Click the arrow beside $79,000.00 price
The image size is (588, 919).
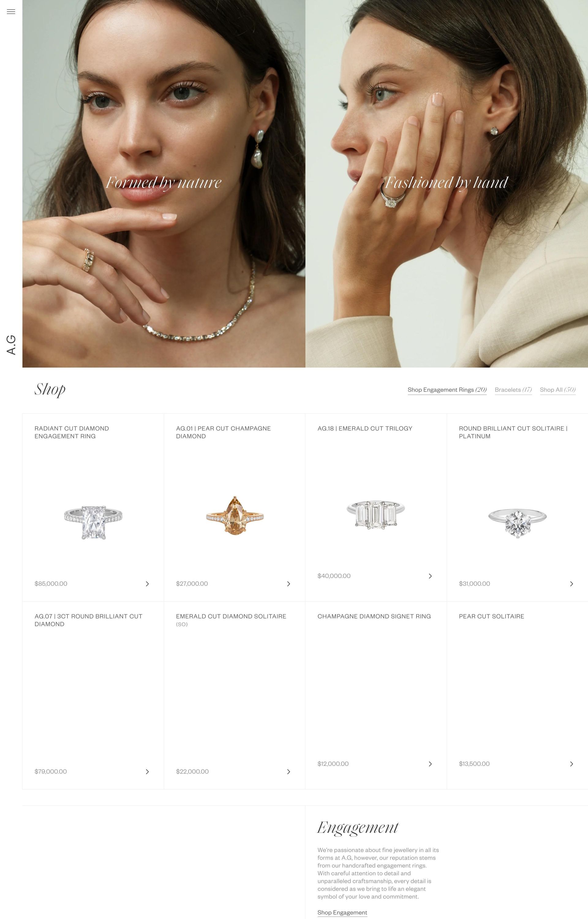(x=147, y=772)
